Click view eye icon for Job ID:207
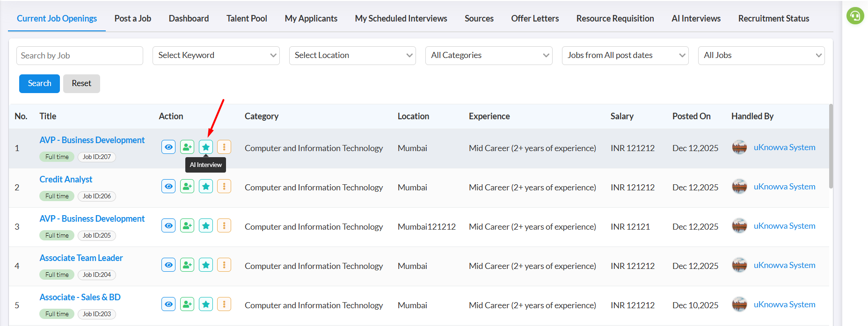Viewport: 868px width, 326px height. tap(168, 147)
